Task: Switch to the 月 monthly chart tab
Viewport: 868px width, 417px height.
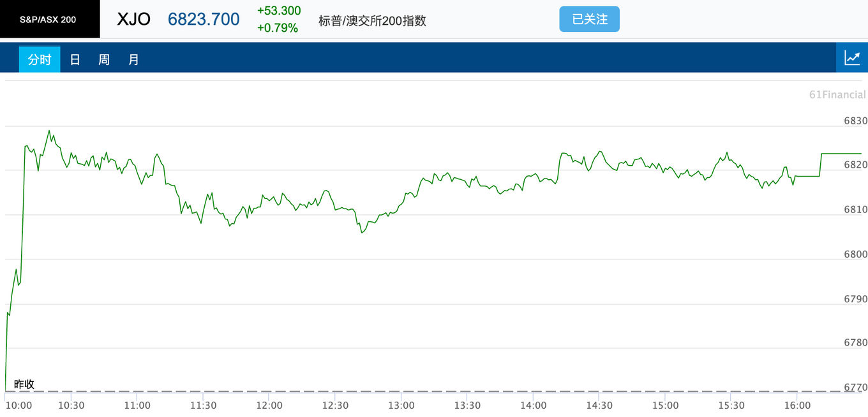Action: [133, 59]
